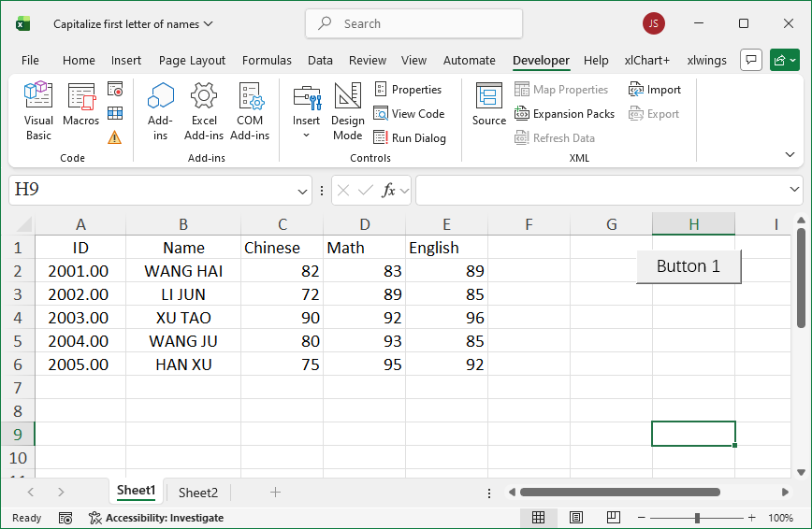Open Macro Security warning icon
The height and width of the screenshot is (529, 812).
point(115,137)
